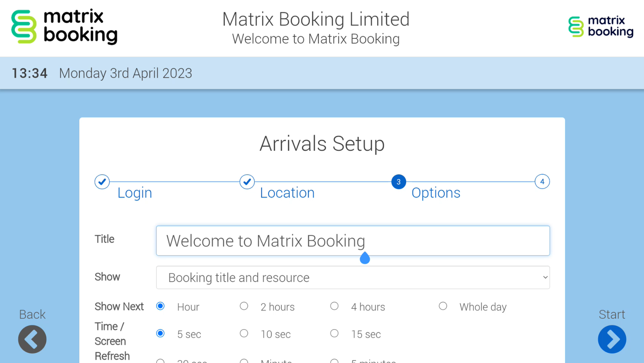
Task: Open the Show dropdown menu
Action: 352,278
